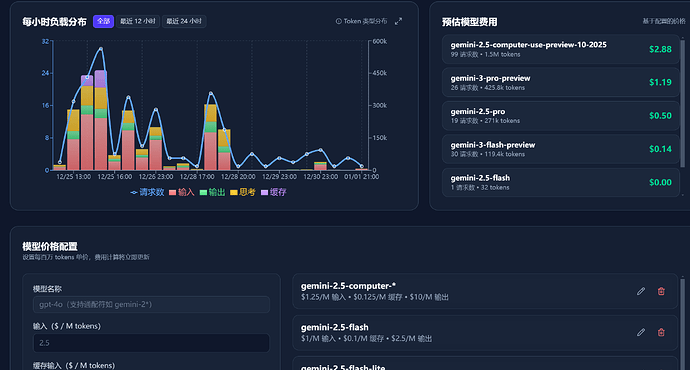Viewport: 690px width, 370px height.
Task: Focus the 输入 ($ / M tokens) field
Action: [x=151, y=343]
